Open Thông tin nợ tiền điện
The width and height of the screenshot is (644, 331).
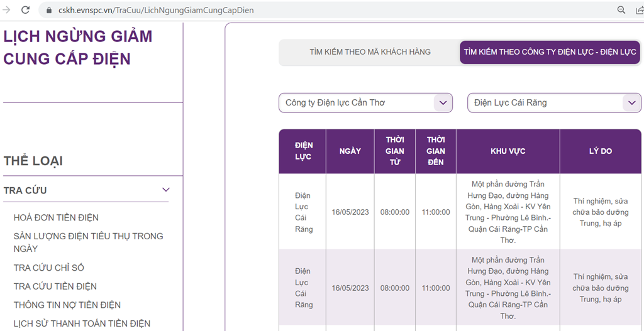coord(67,305)
